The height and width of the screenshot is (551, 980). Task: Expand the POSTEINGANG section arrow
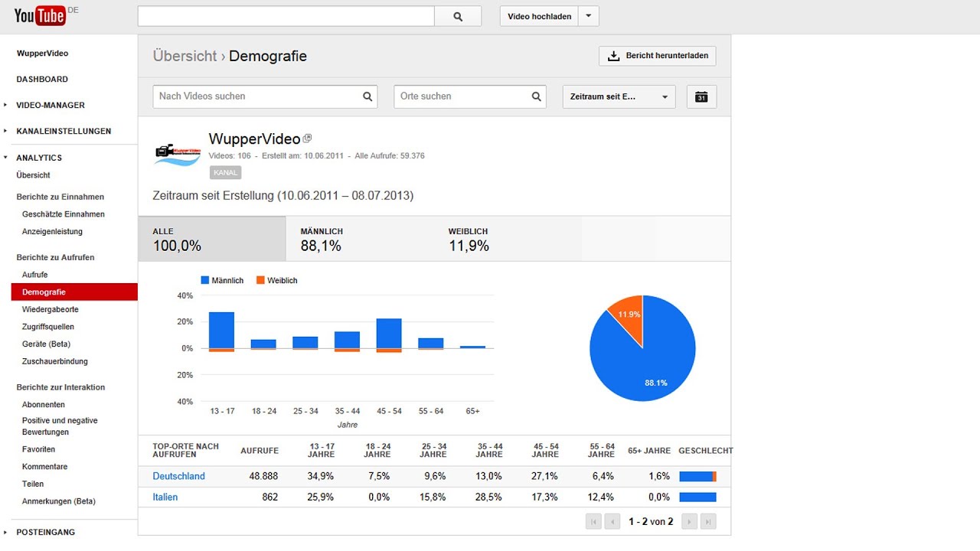5,532
